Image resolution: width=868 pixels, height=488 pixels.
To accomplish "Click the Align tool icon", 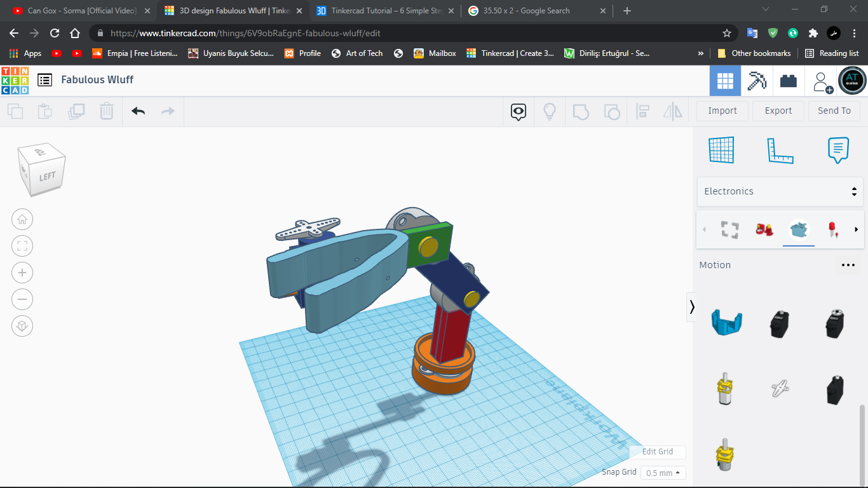I will pos(642,111).
